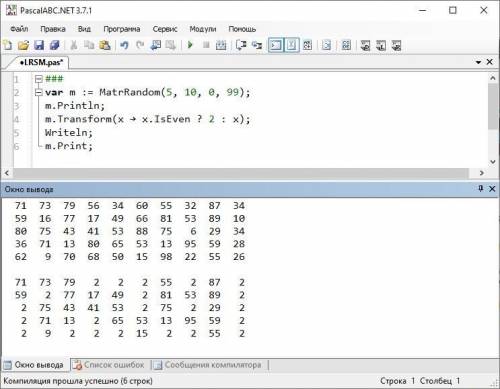Screen dimensions: 500x389
Task: Paste from clipboard using toolbar icon
Action: pos(105,45)
